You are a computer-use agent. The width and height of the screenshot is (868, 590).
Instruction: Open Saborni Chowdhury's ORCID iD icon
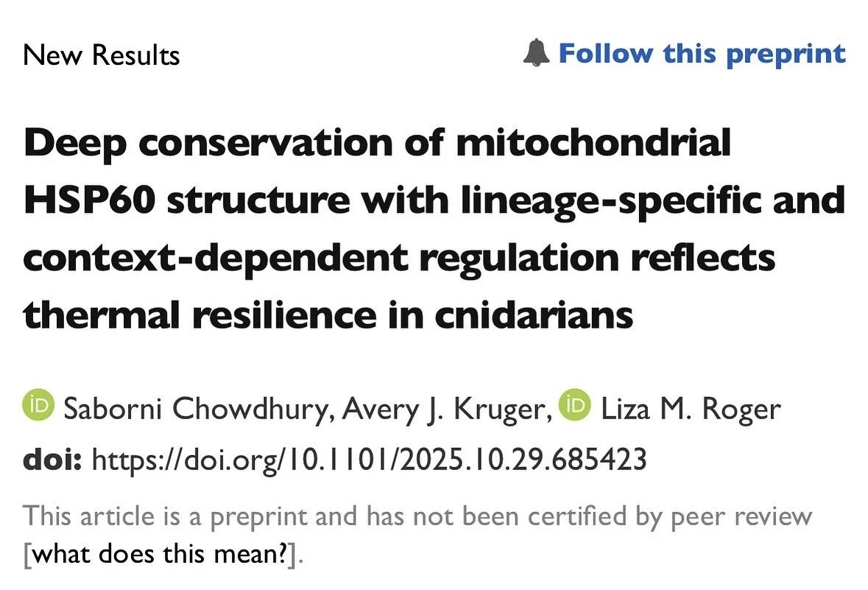(x=39, y=405)
